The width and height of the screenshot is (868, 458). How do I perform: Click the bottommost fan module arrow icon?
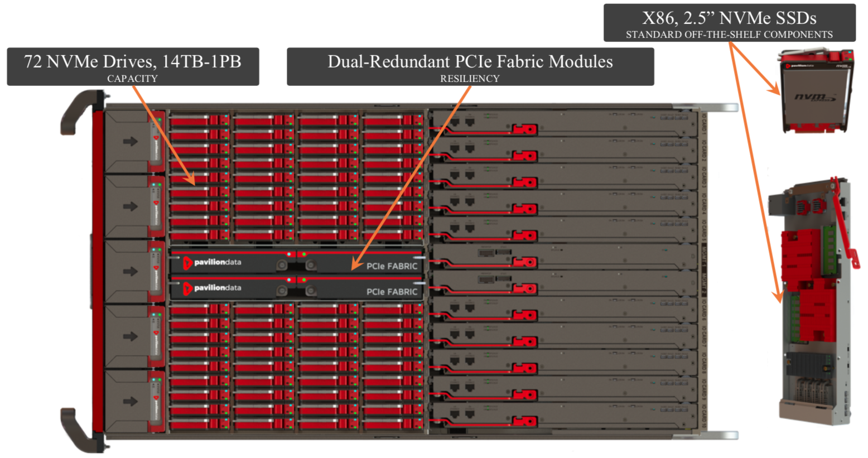click(131, 401)
